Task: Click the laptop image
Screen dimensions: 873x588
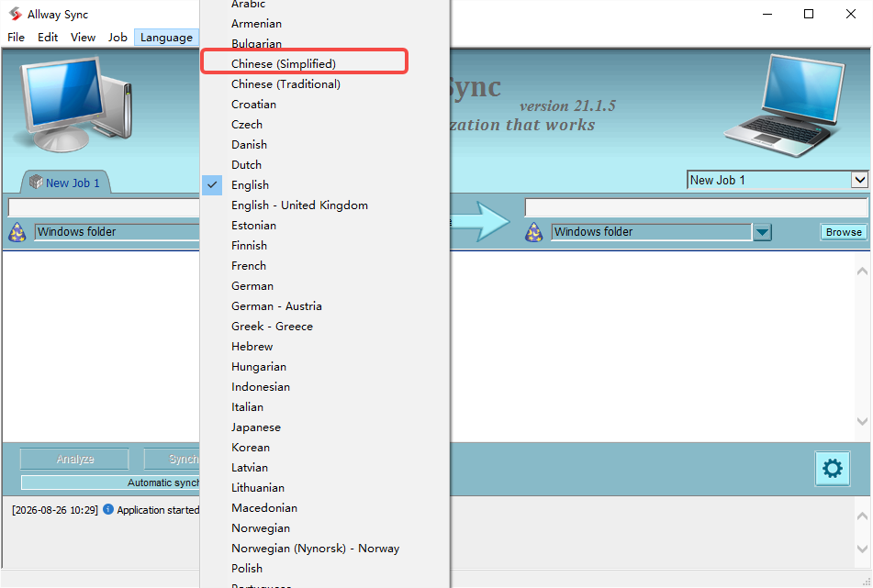Action: point(783,105)
